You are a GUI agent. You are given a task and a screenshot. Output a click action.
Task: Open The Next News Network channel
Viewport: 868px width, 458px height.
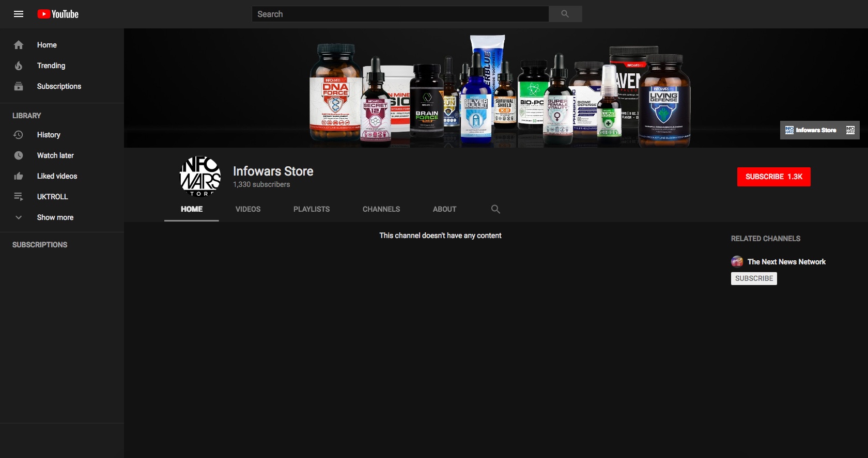786,262
